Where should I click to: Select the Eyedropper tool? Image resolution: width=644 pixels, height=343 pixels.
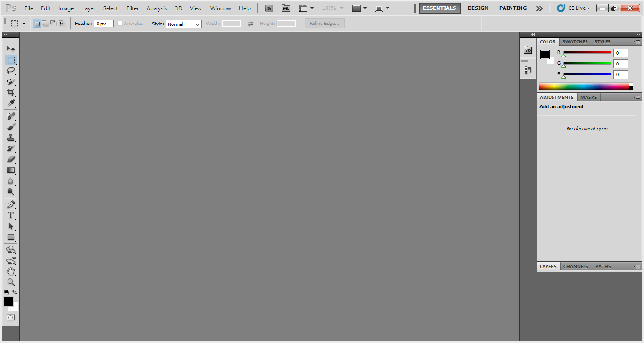[x=10, y=104]
